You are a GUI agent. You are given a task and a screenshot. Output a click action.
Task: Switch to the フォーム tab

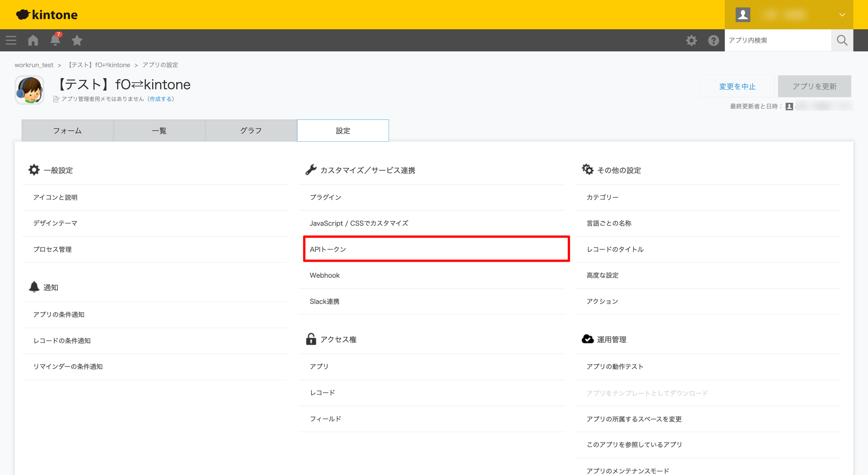click(67, 131)
